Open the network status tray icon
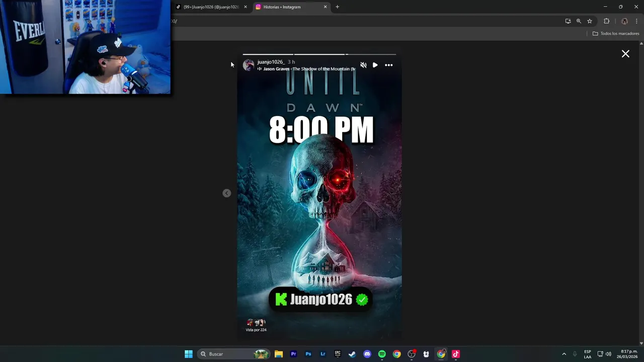Viewport: 644px width, 362px height. (x=600, y=354)
